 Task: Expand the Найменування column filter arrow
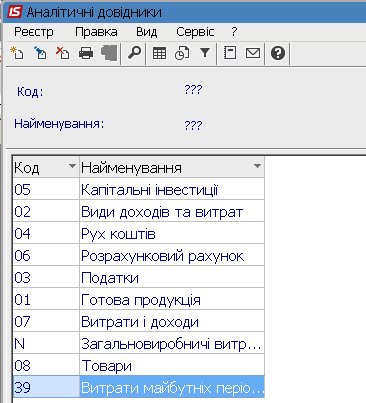click(x=257, y=166)
